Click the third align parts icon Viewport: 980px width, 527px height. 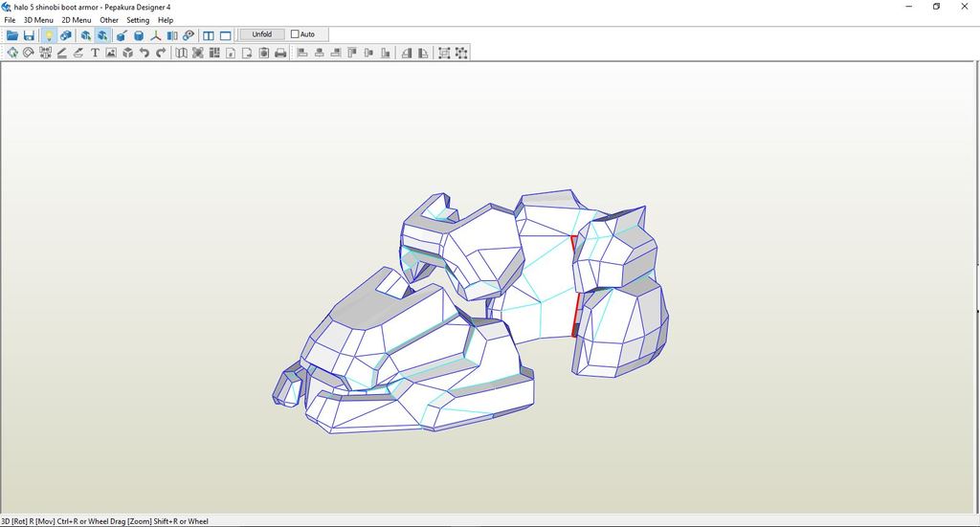pos(336,53)
